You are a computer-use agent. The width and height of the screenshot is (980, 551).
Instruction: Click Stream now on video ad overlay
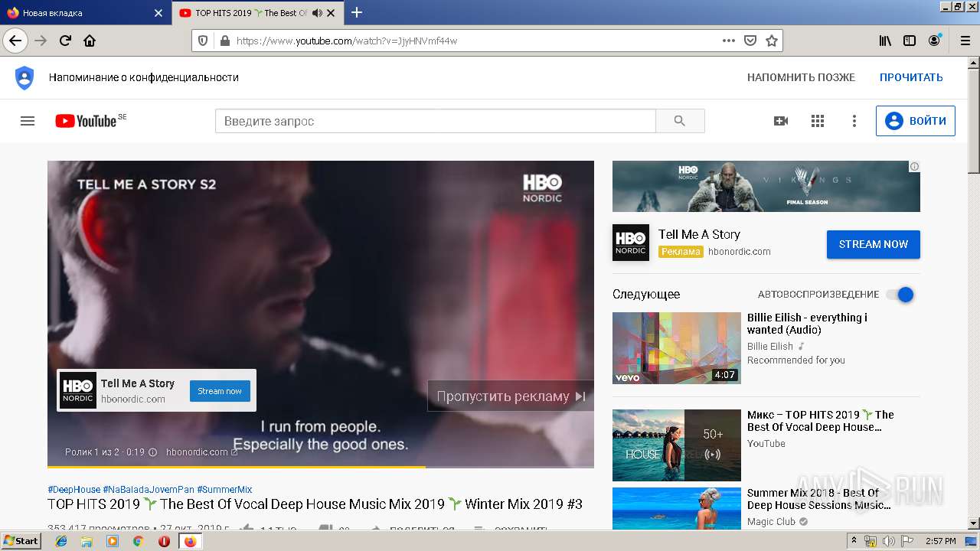220,391
